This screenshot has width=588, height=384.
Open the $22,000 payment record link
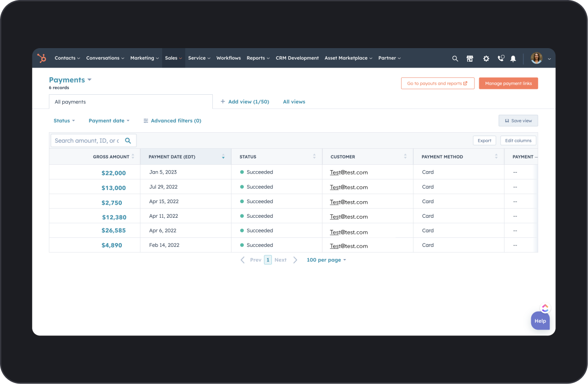tap(114, 173)
